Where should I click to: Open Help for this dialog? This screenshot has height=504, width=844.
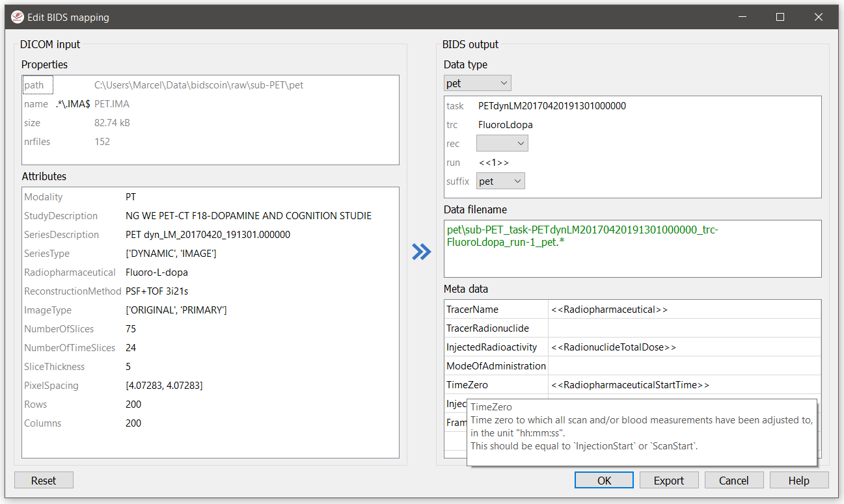[798, 481]
